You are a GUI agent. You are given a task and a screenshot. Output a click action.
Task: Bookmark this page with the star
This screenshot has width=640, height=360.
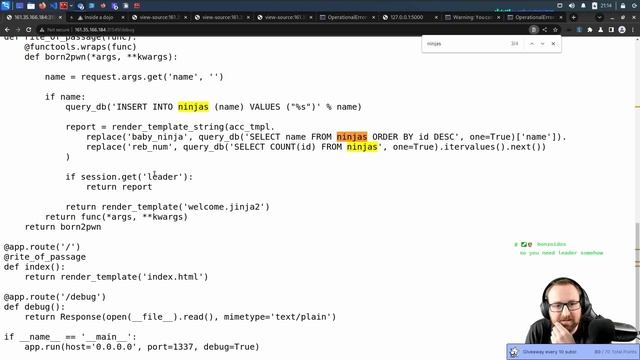[555, 30]
